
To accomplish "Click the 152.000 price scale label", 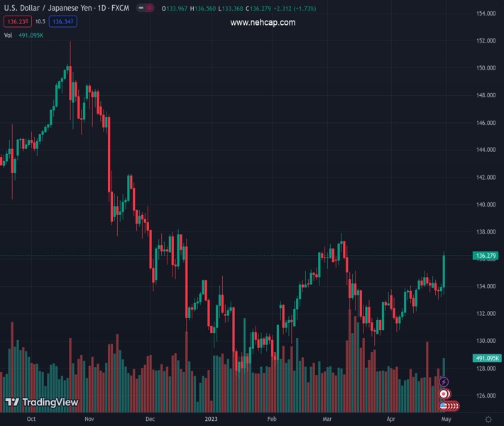I will pyautogui.click(x=486, y=40).
